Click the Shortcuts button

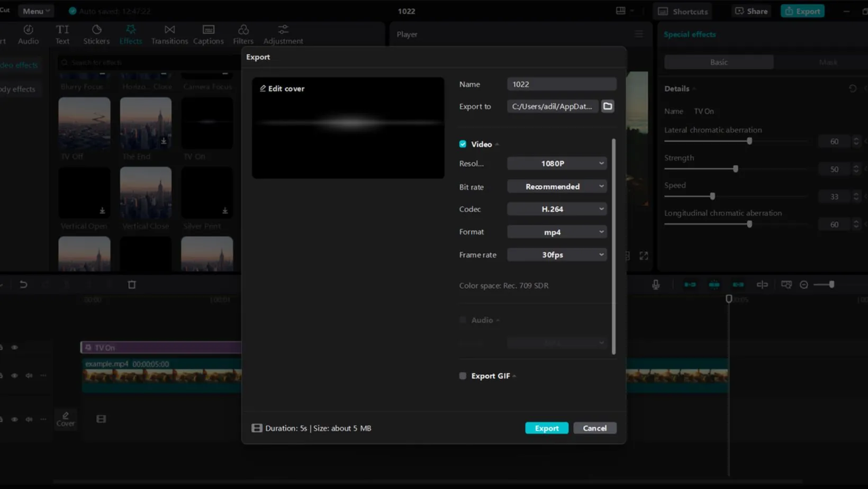[x=683, y=11]
